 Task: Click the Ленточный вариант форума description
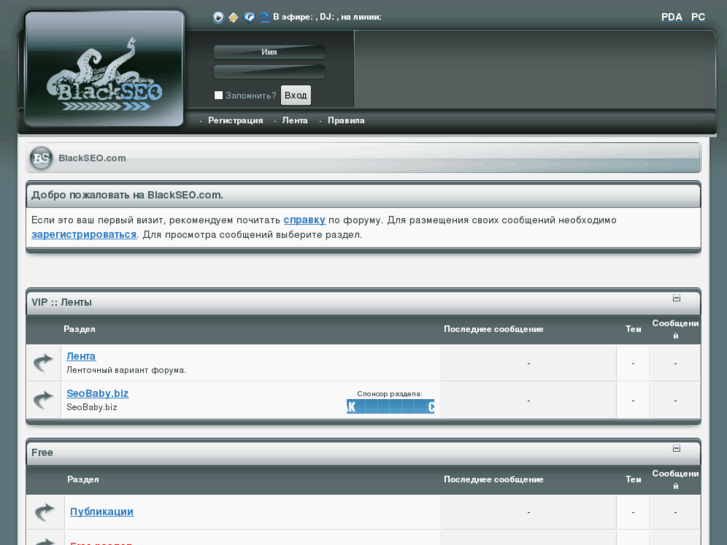126,370
